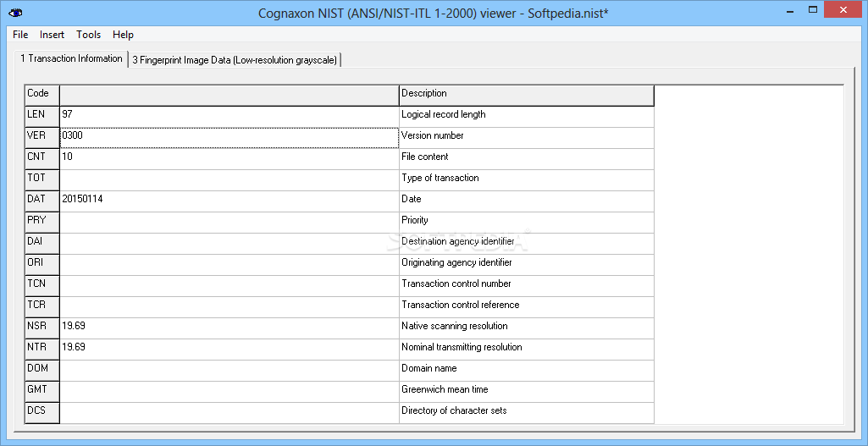Viewport: 868px width, 446px height.
Task: Select the VER value cell 0300
Action: coord(229,138)
